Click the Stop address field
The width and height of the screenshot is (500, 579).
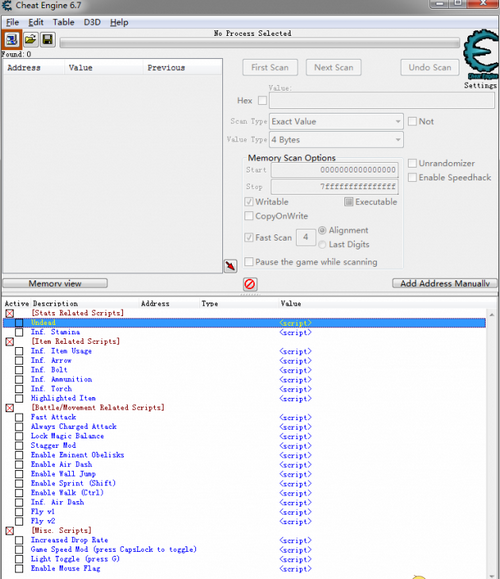[335, 186]
